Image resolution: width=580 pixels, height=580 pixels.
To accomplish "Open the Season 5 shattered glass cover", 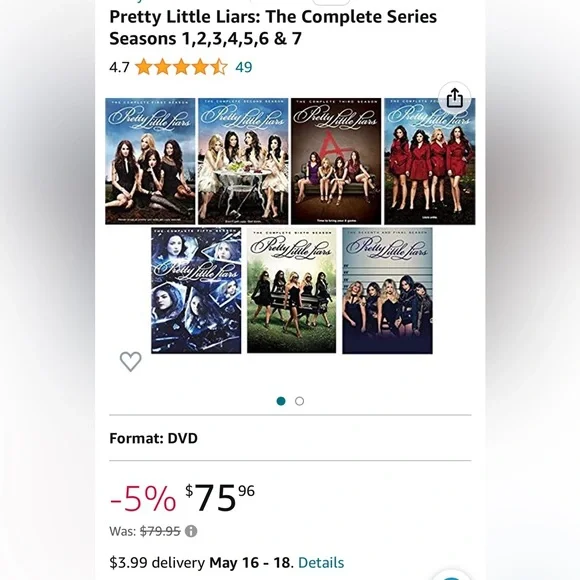I will (196, 291).
